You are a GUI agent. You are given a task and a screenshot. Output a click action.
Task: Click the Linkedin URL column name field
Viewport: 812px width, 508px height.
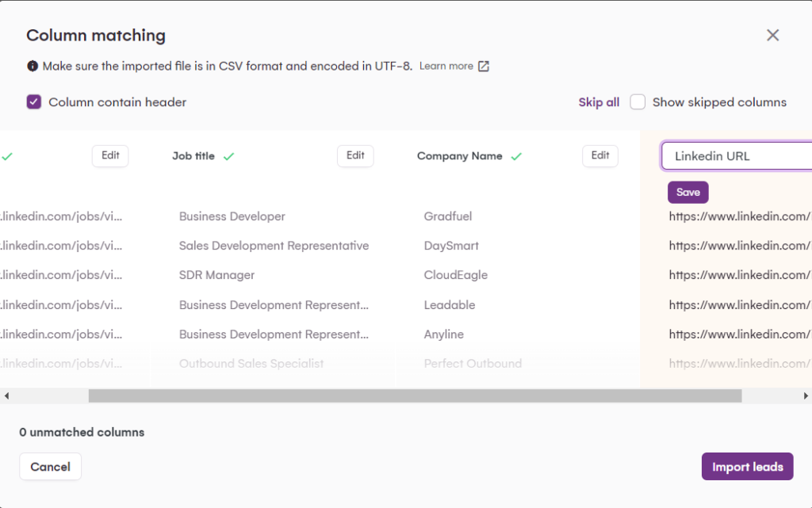point(737,156)
